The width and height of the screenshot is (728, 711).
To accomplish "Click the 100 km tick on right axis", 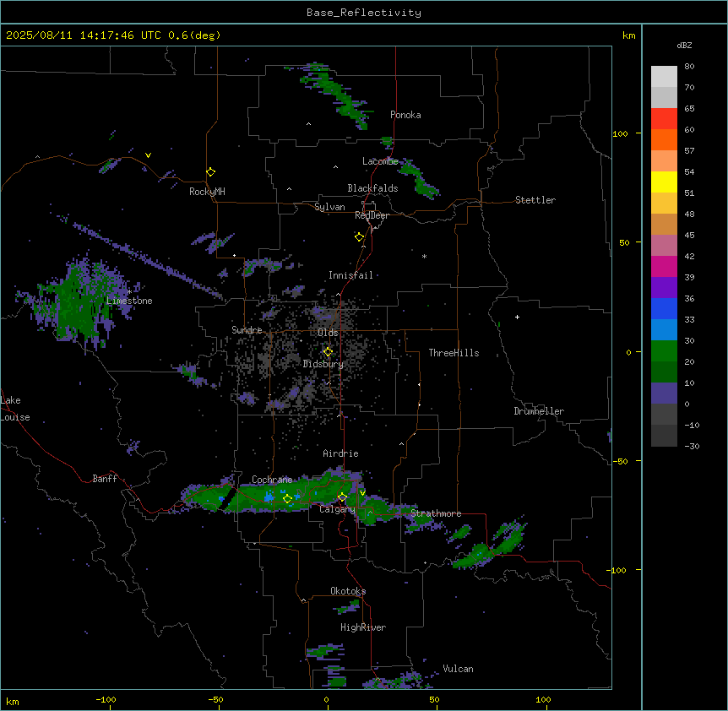I will pos(620,133).
